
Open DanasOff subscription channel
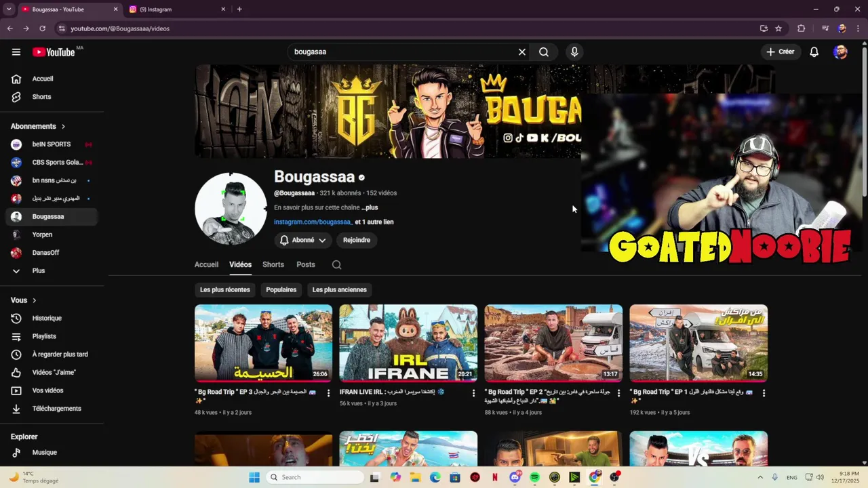point(52,253)
